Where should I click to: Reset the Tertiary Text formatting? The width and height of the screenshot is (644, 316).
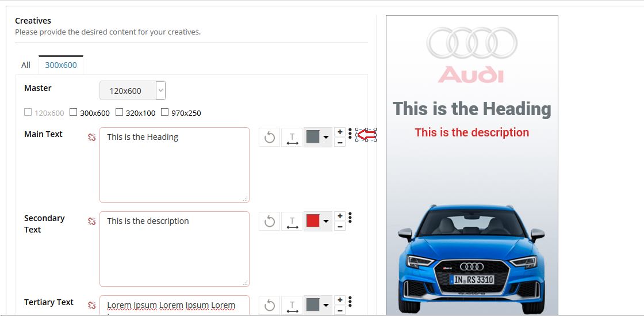click(x=270, y=305)
